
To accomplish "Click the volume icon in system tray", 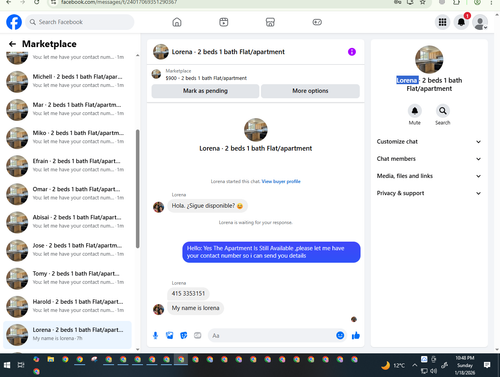I will click(x=433, y=371).
